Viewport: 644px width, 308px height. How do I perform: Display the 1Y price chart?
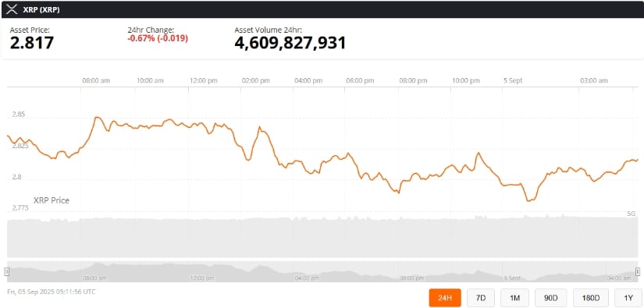pos(626,298)
